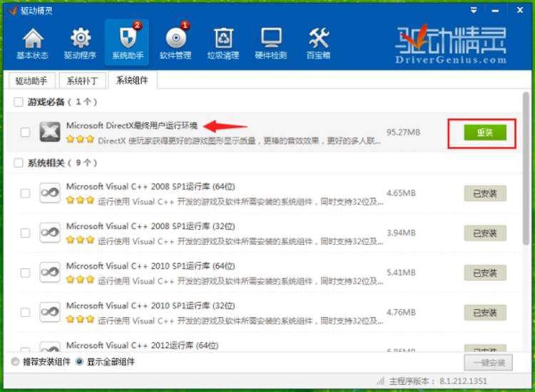
Task: Check the Visual C++ 2008 SP1 (64位) checkbox
Action: (25, 193)
